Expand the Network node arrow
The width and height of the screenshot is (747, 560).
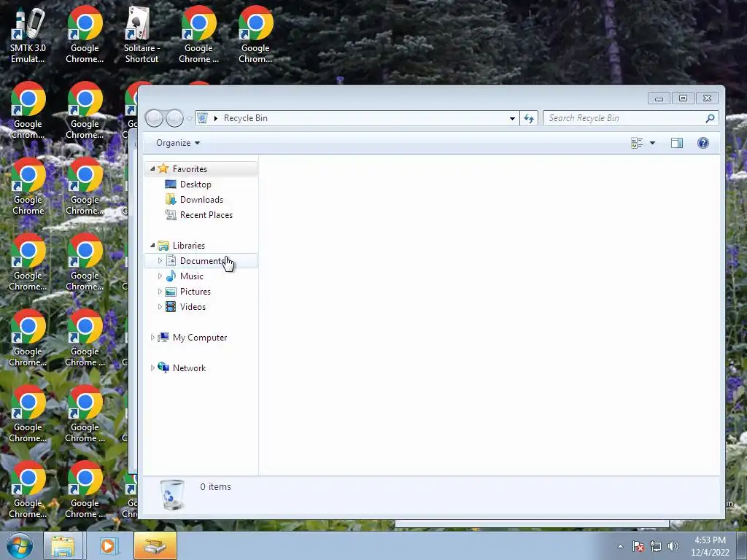coord(152,368)
